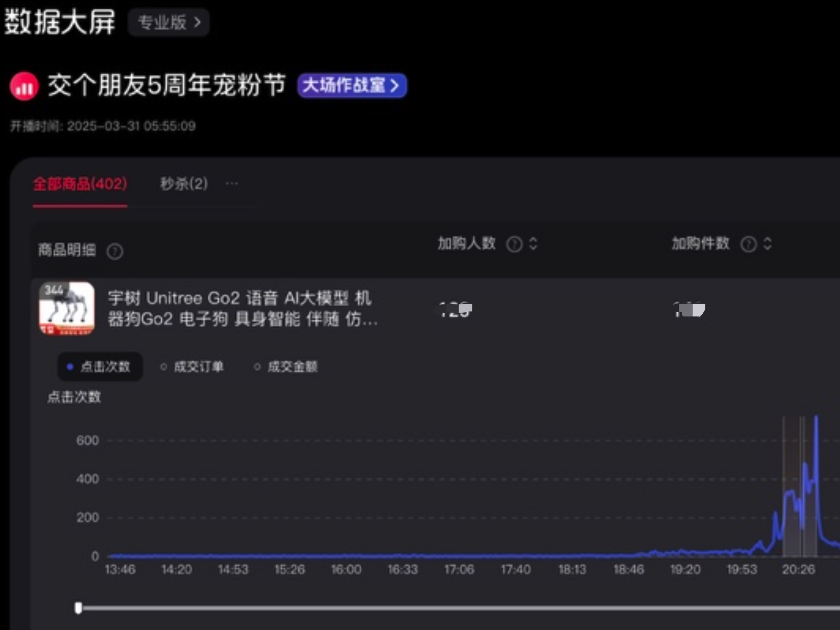Viewport: 840px width, 630px height.
Task: Sort by 加购件数 using sort arrows
Action: pyautogui.click(x=767, y=244)
